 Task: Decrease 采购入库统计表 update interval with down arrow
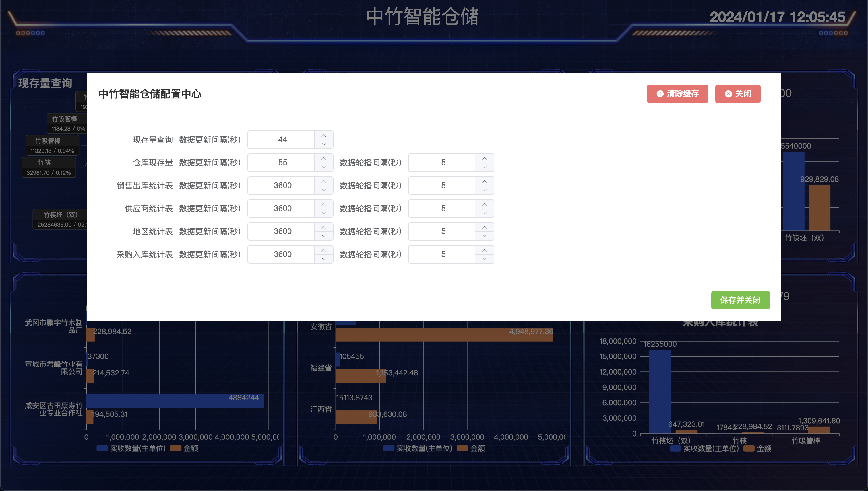324,259
